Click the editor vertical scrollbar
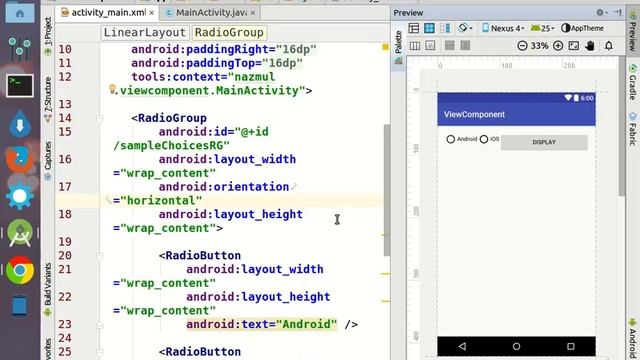This screenshot has height=360, width=640. (387, 190)
